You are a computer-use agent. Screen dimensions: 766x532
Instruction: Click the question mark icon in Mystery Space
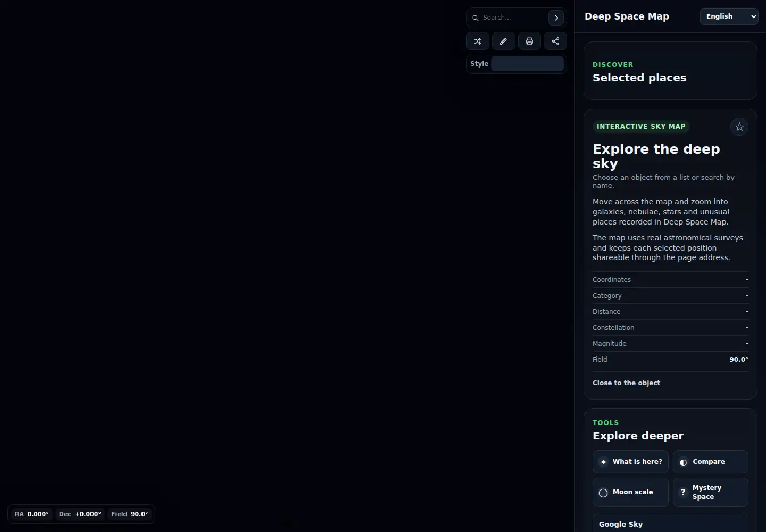683,492
